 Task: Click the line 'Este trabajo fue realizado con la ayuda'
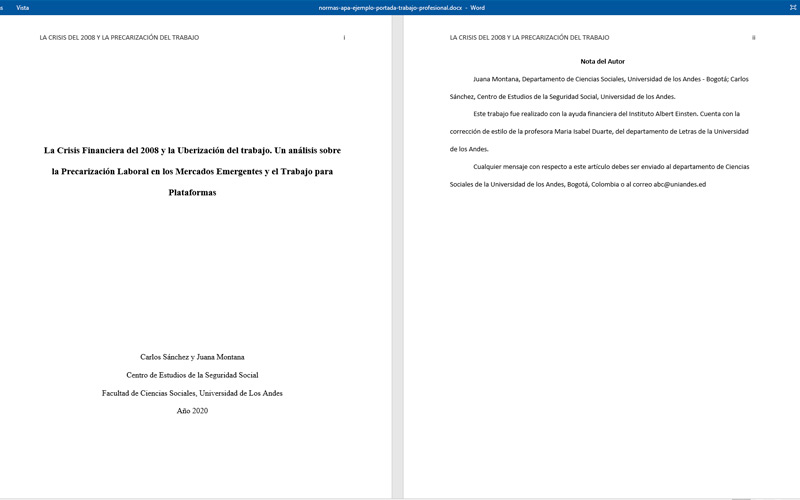click(607, 114)
